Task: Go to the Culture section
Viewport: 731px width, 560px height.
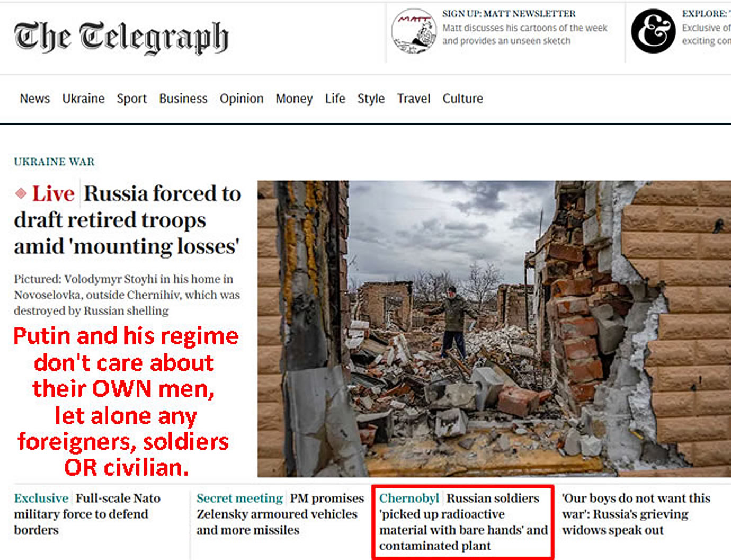Action: pyautogui.click(x=463, y=99)
